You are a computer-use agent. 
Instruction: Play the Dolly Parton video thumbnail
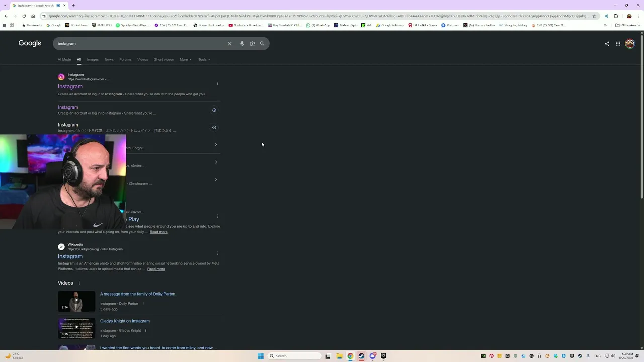pyautogui.click(x=76, y=301)
